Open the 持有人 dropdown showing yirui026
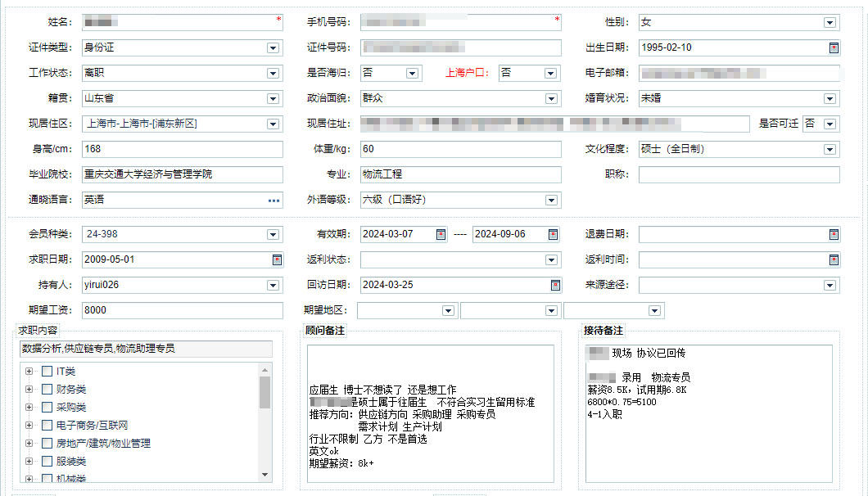The height and width of the screenshot is (496, 868). (x=273, y=286)
